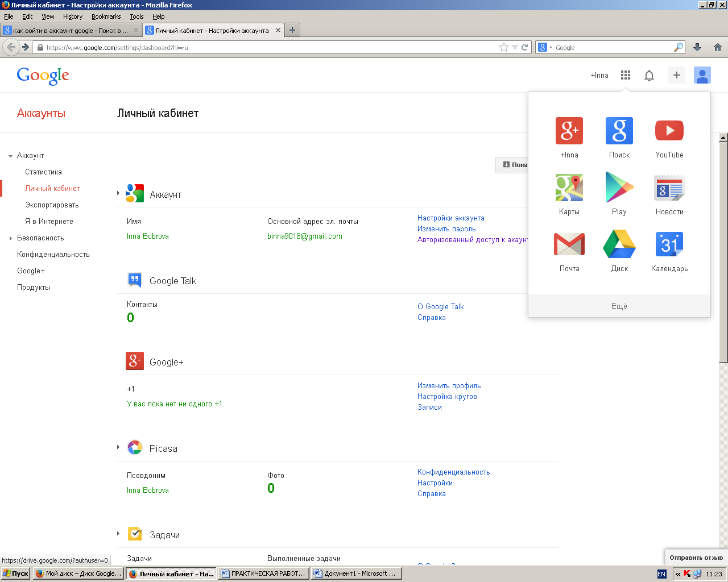Image resolution: width=728 pixels, height=582 pixels.
Task: Select Экспортировать in sidebar
Action: pyautogui.click(x=52, y=205)
